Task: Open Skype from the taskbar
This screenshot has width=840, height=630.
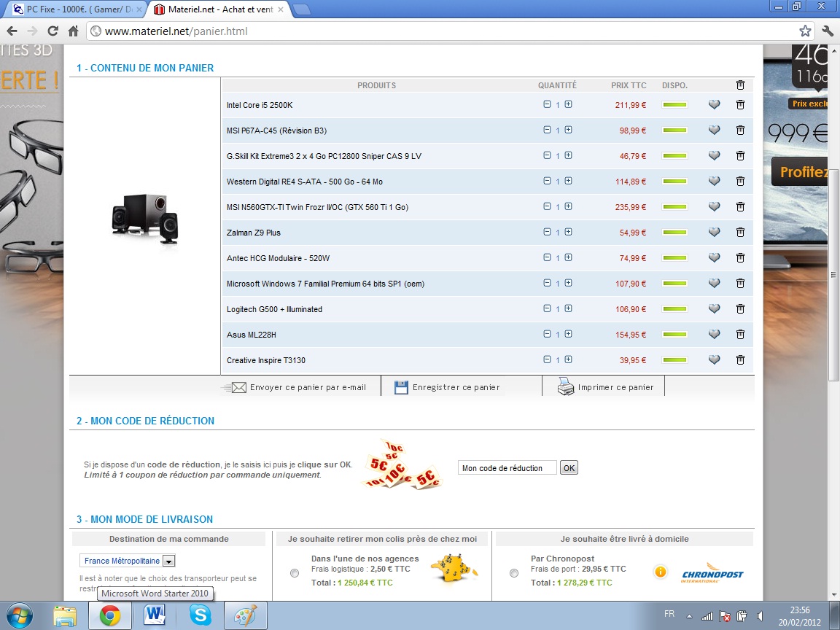Action: tap(199, 615)
